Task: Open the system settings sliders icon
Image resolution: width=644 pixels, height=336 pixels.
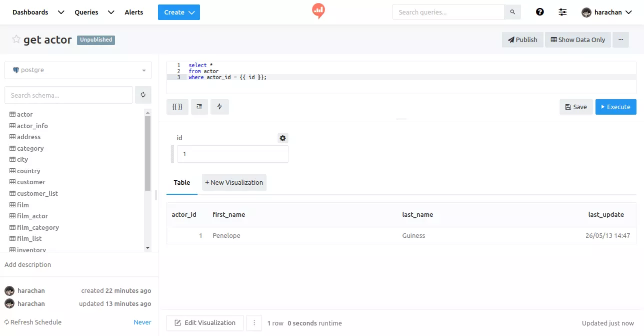Action: point(562,12)
